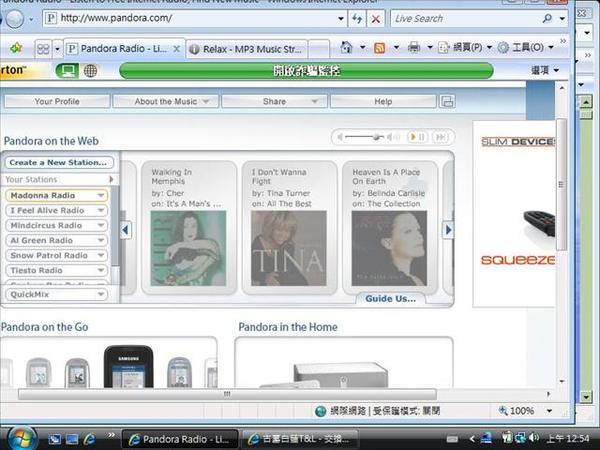
Task: Click the Home page icon
Action: click(x=346, y=48)
